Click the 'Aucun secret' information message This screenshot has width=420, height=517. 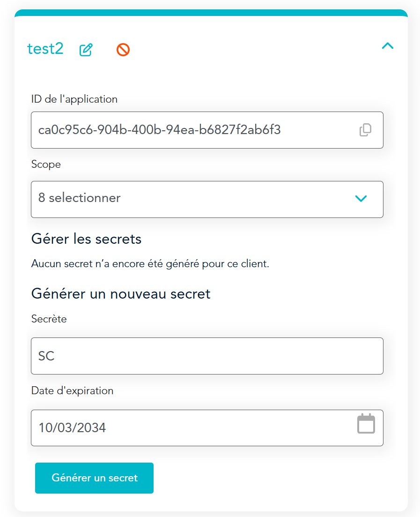click(150, 263)
